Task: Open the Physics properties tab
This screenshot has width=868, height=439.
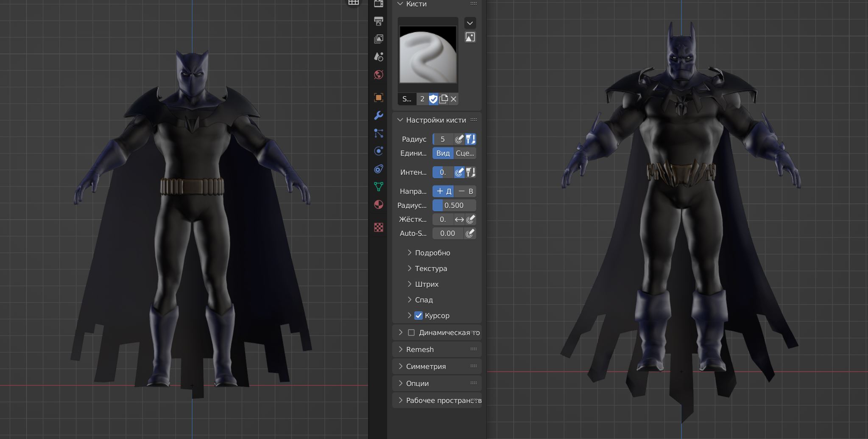Action: tap(379, 151)
